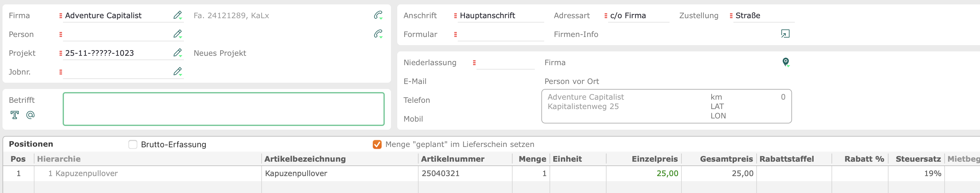Open the Firmen-Info popout arrow icon
This screenshot has width=980, height=193.
tap(785, 34)
